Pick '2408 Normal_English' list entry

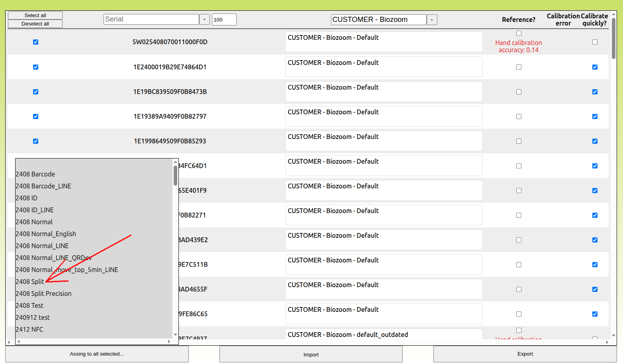click(x=46, y=234)
